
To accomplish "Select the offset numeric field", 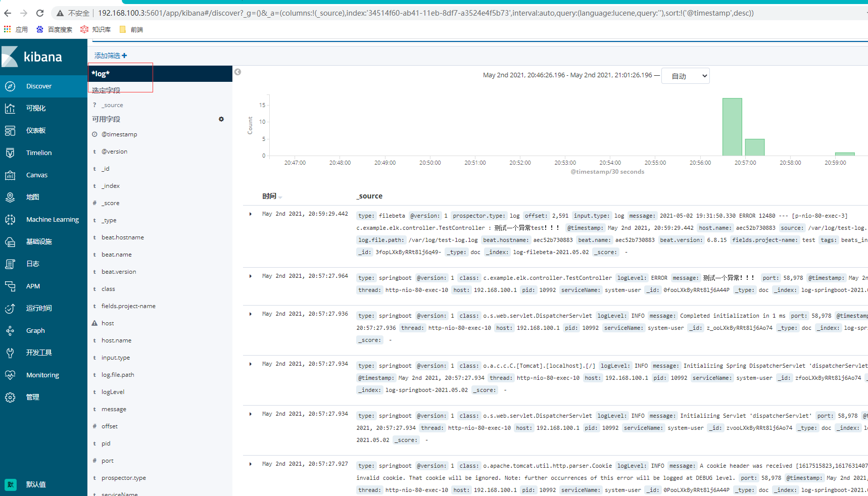I will click(110, 426).
